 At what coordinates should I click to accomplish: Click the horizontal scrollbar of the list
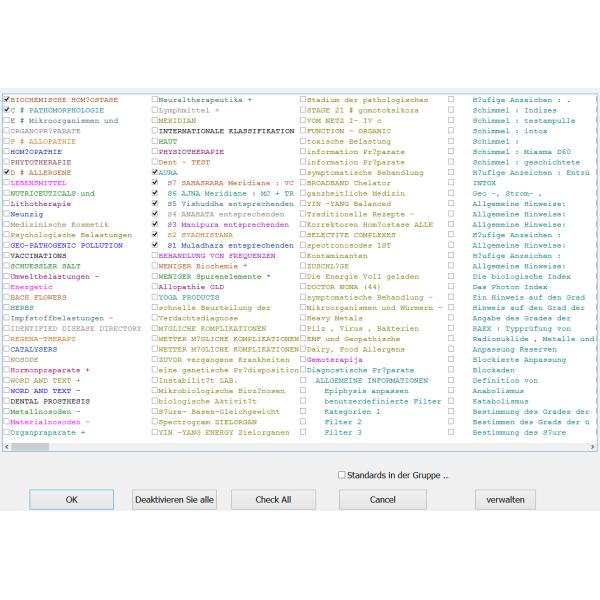300,447
